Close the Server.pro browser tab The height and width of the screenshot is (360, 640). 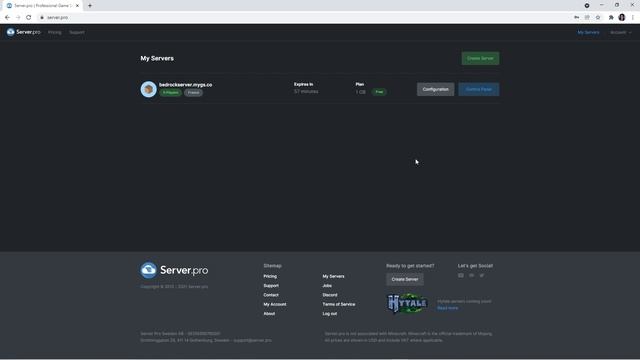[x=77, y=6]
